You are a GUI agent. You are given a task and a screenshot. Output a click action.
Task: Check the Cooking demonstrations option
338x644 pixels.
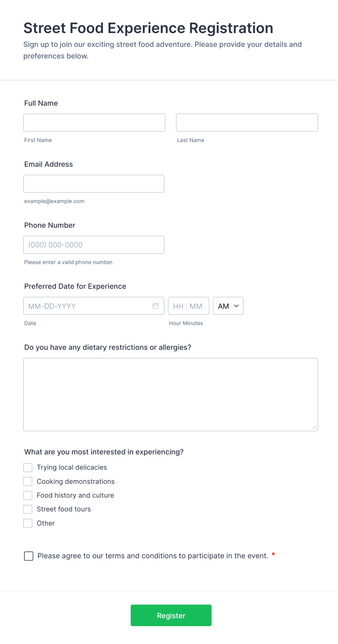[28, 481]
